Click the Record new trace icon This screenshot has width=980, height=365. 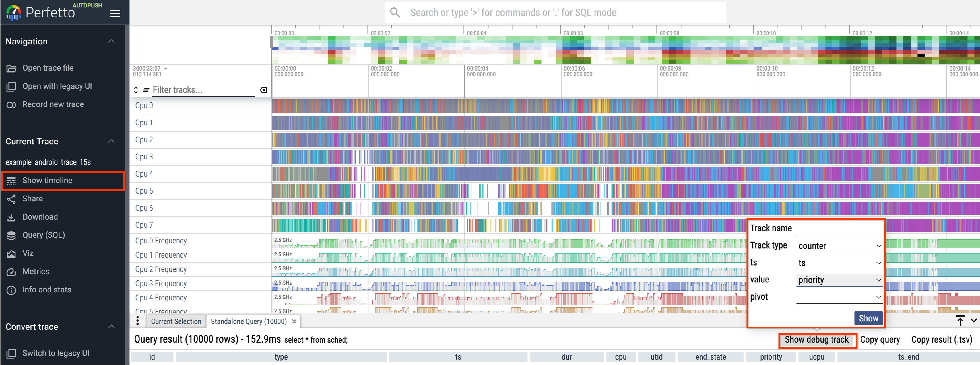pyautogui.click(x=11, y=105)
